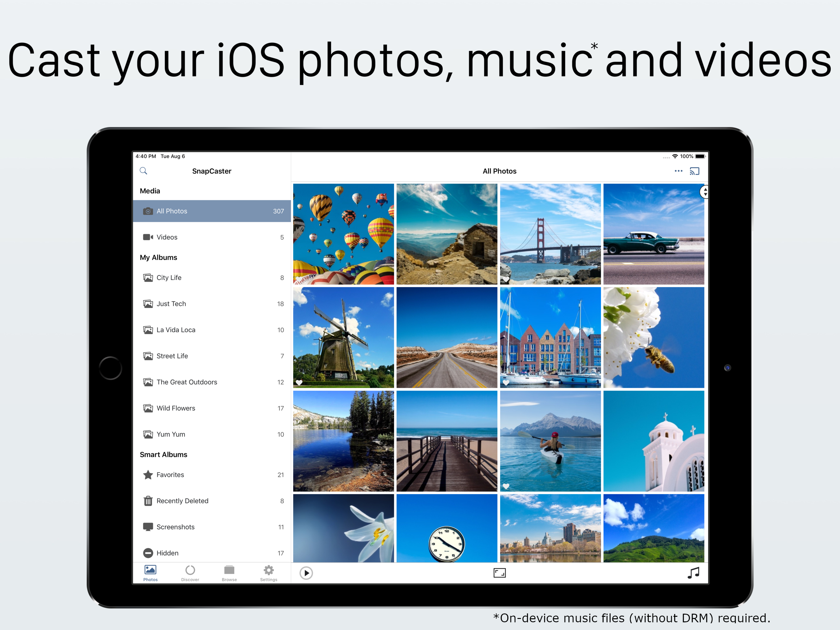The image size is (840, 630).
Task: Open the Just Tech album
Action: pos(212,304)
